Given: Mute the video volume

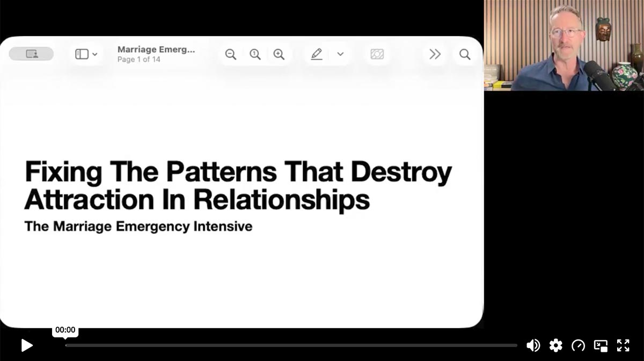Looking at the screenshot, I should (x=533, y=345).
